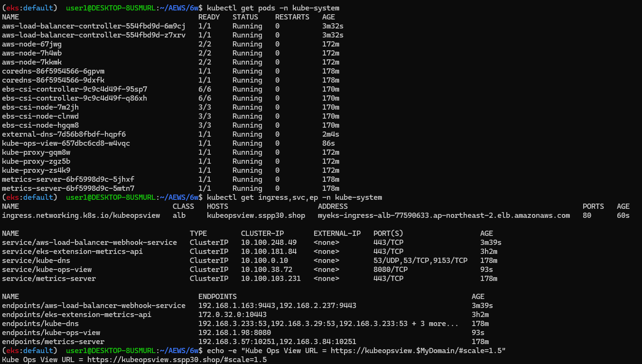The height and width of the screenshot is (364, 642).
Task: Click endpoints/metrics-server name
Action: [x=53, y=342]
